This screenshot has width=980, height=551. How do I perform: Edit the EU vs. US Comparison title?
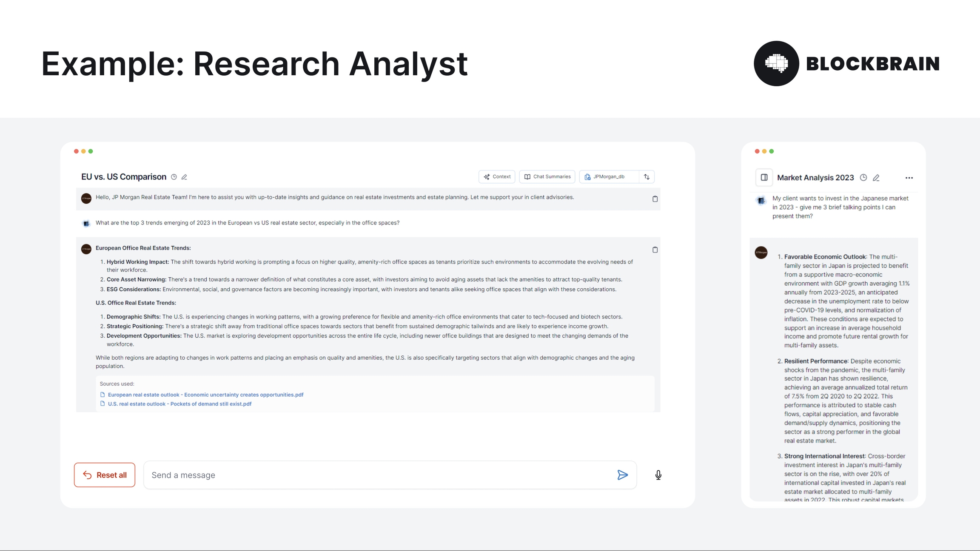184,177
